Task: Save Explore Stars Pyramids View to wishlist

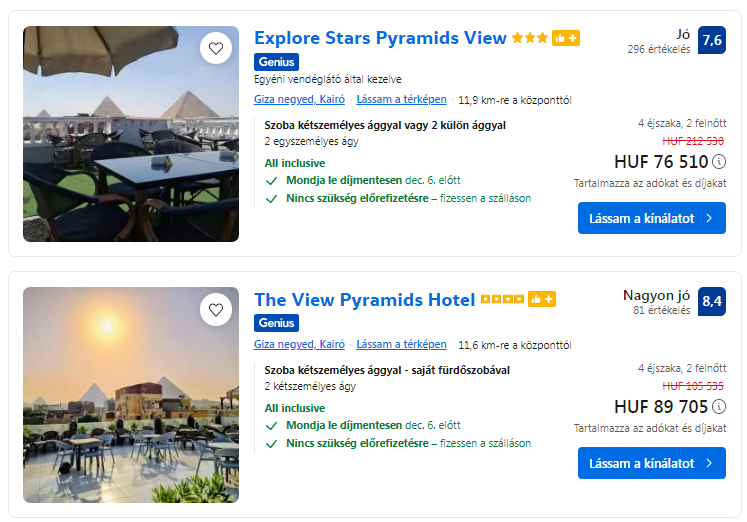Action: point(215,49)
